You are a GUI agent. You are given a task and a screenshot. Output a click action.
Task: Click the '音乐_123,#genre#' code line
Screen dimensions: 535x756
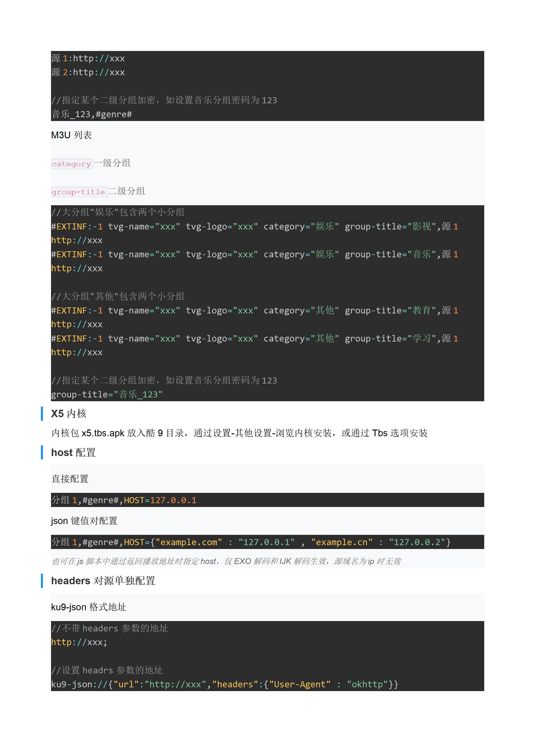tap(92, 114)
